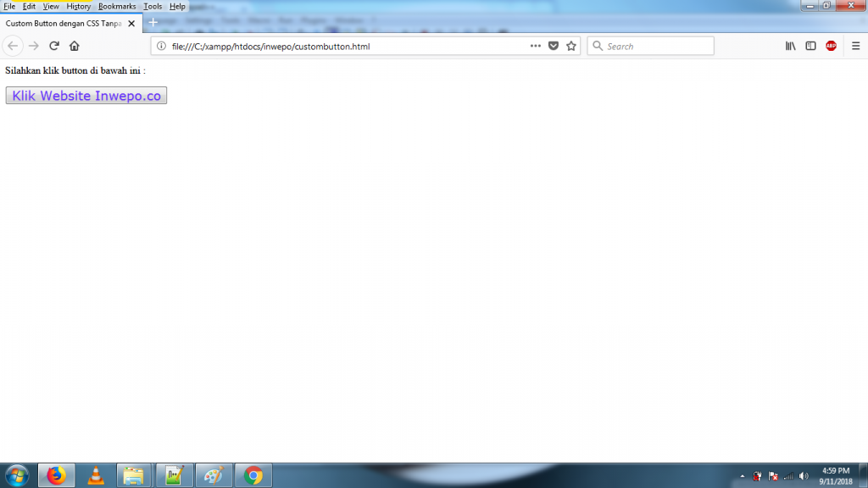The width and height of the screenshot is (868, 488).
Task: Show hidden system tray icons
Action: click(x=743, y=476)
